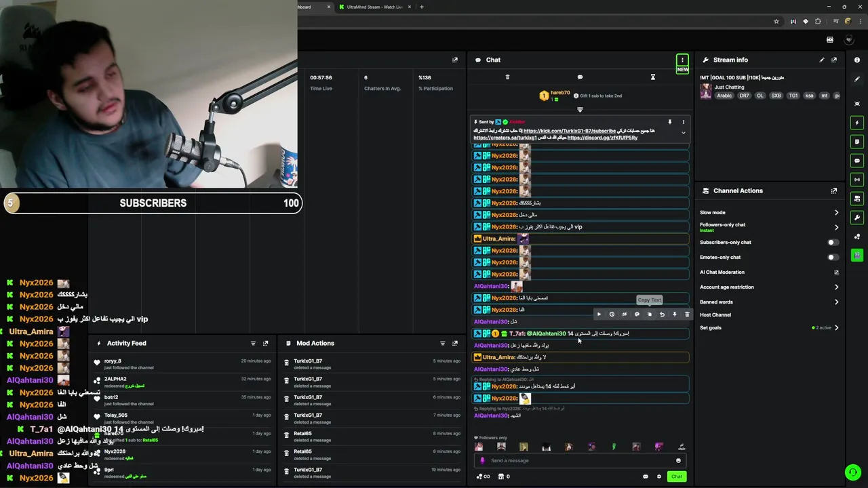Open Activity Feed filter options
Image resolution: width=868 pixels, height=488 pixels.
click(253, 343)
